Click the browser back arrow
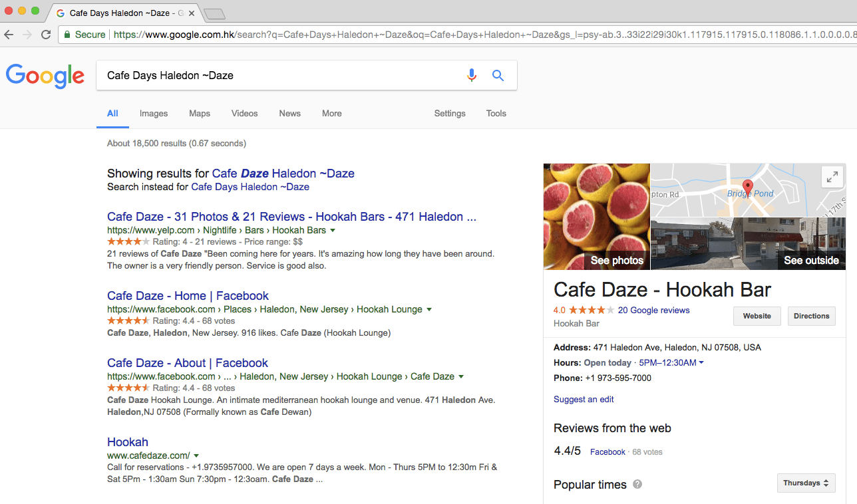The height and width of the screenshot is (504, 857). pyautogui.click(x=9, y=35)
